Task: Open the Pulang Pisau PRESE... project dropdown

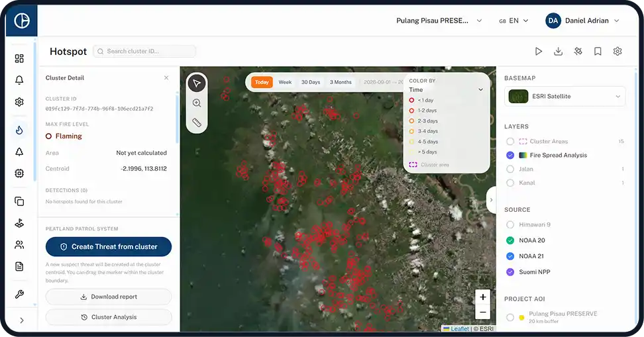Action: tap(439, 21)
